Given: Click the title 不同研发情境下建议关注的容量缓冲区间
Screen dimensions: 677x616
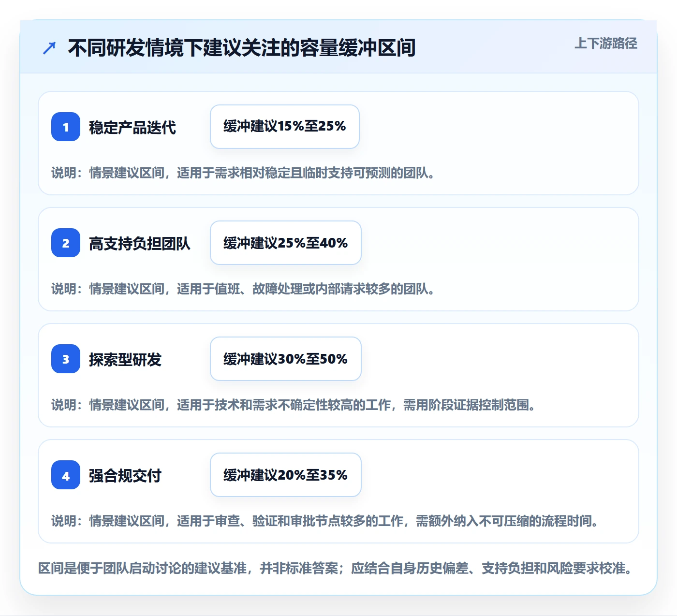Looking at the screenshot, I should [242, 48].
